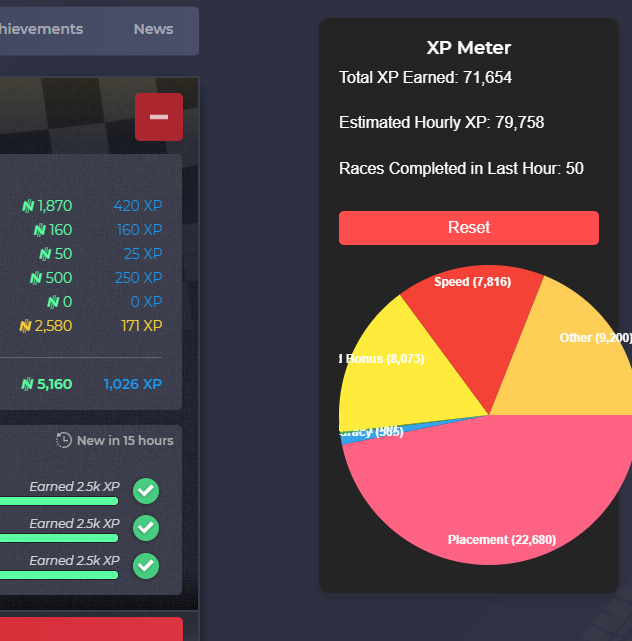Click the yellow 2,580 cash value
The height and width of the screenshot is (641, 632).
click(x=46, y=326)
